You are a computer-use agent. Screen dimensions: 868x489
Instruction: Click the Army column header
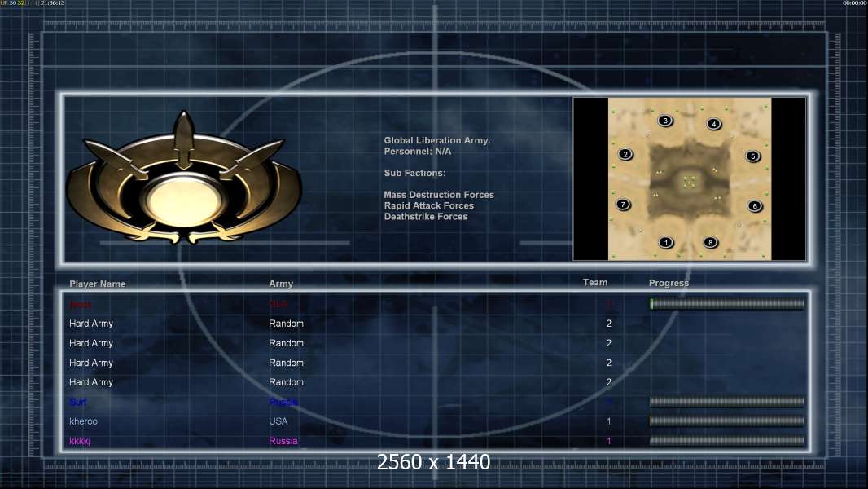tap(281, 284)
